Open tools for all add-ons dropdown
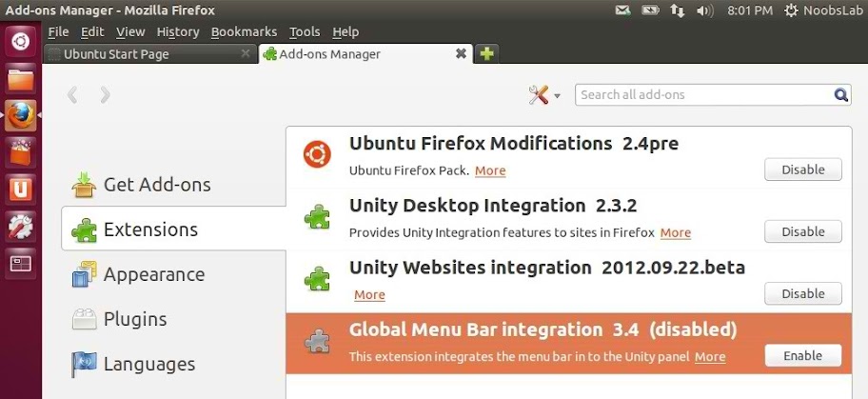Image resolution: width=868 pixels, height=399 pixels. tap(544, 95)
